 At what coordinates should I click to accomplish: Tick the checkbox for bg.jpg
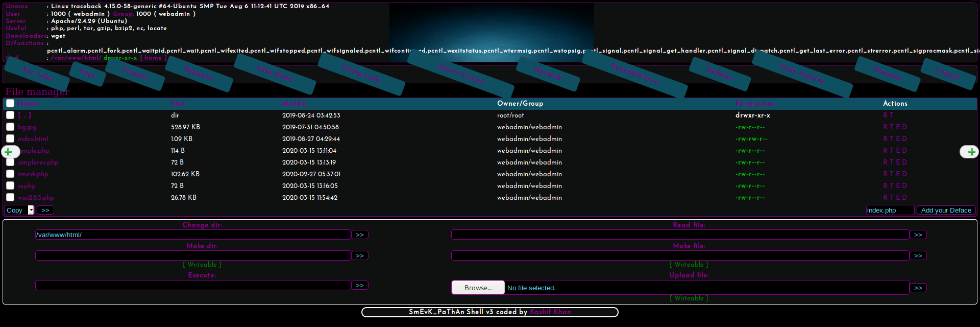10,127
